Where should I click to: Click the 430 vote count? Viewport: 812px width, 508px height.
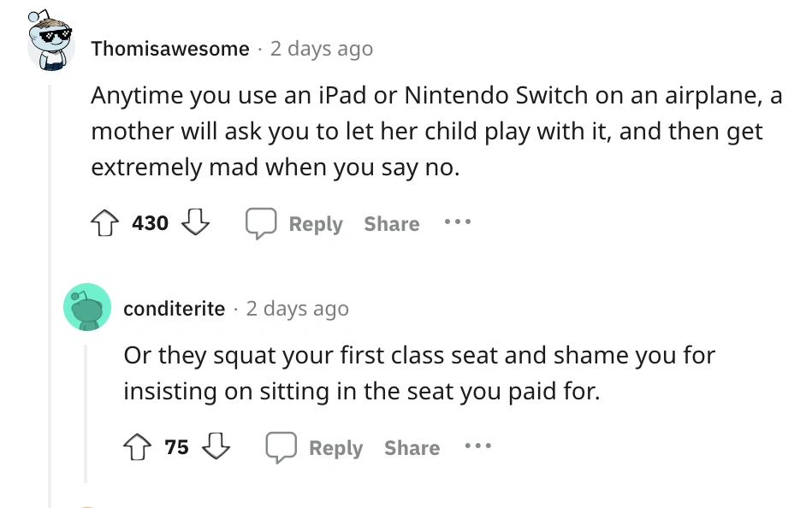pyautogui.click(x=151, y=224)
